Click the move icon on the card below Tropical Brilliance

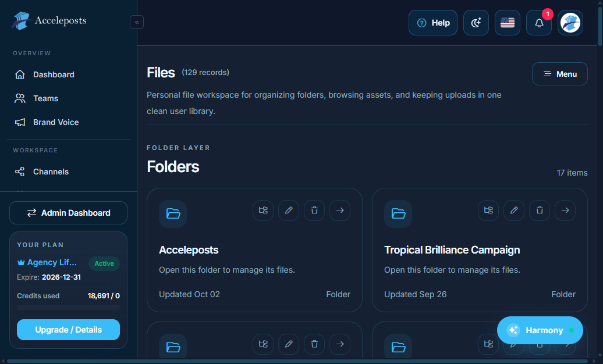(488, 344)
